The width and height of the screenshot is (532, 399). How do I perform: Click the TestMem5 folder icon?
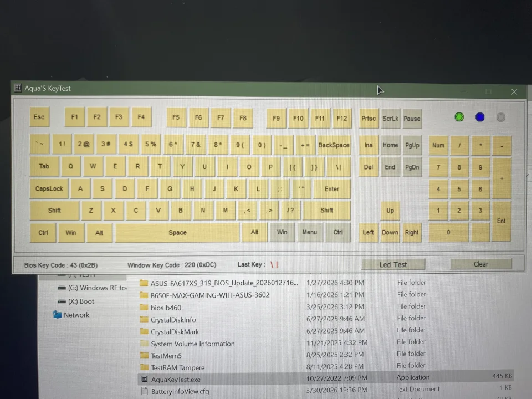pyautogui.click(x=144, y=355)
